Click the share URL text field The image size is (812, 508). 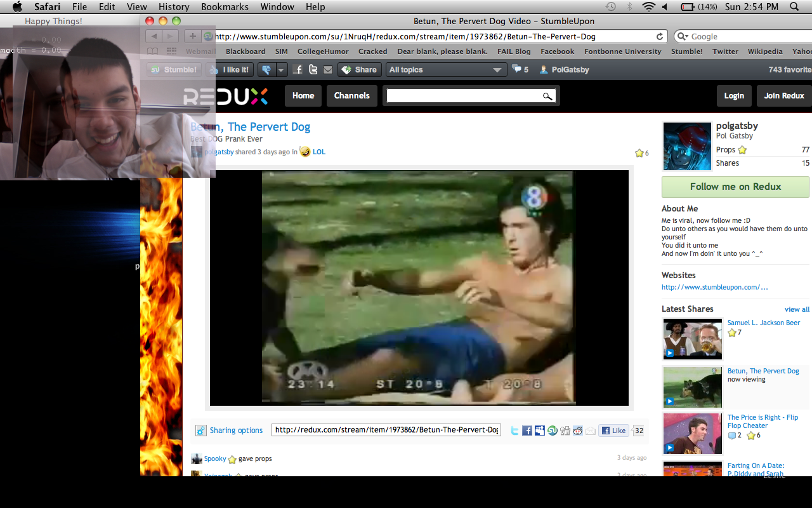386,430
